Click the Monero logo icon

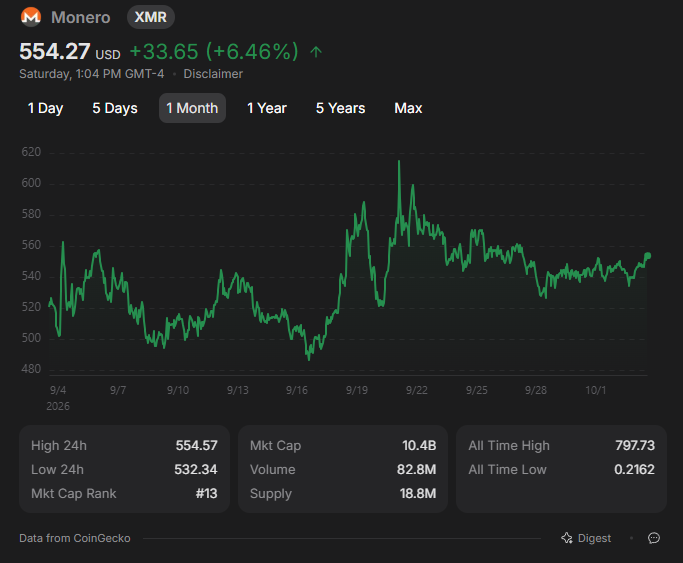(x=31, y=17)
